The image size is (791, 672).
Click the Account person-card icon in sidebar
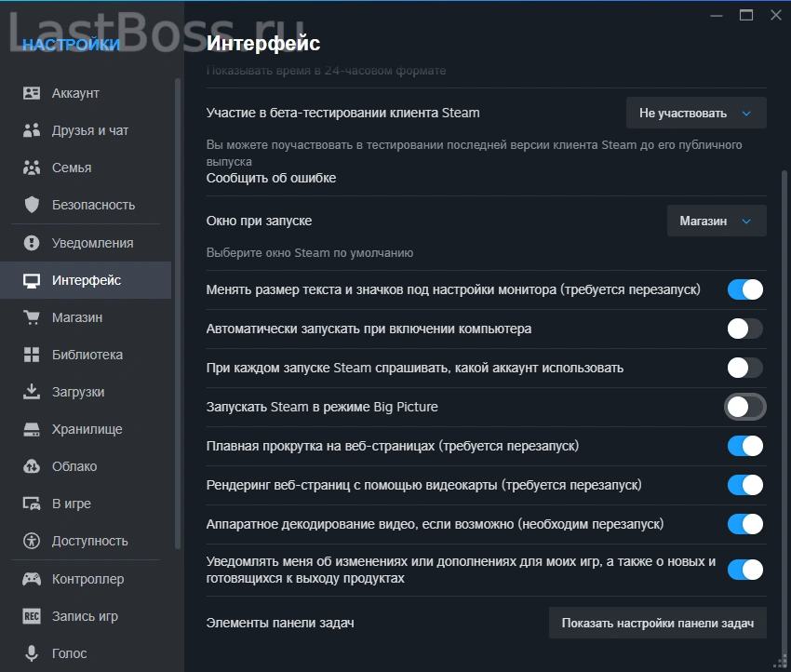pyautogui.click(x=32, y=93)
